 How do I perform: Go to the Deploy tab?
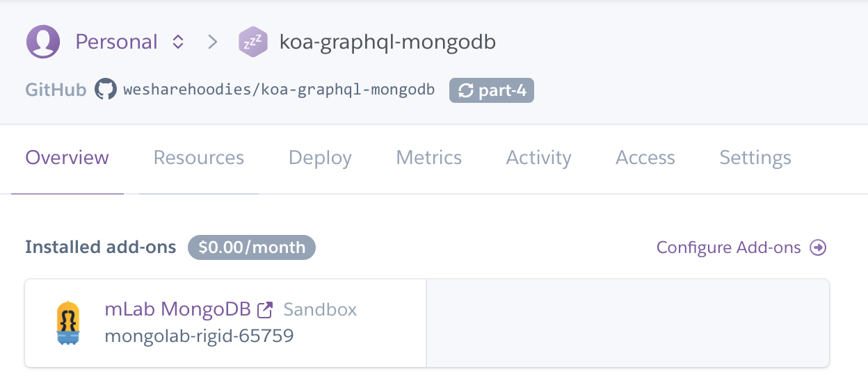320,158
